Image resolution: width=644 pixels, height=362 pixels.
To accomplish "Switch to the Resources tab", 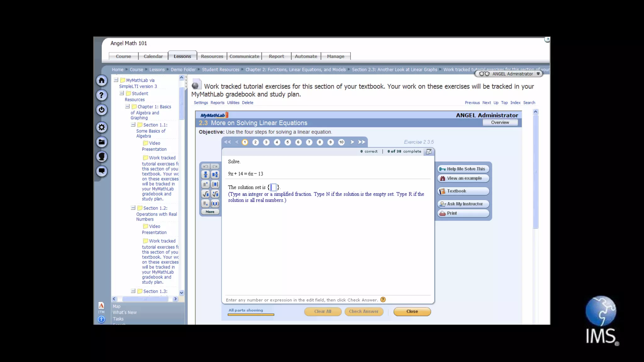I will click(212, 56).
